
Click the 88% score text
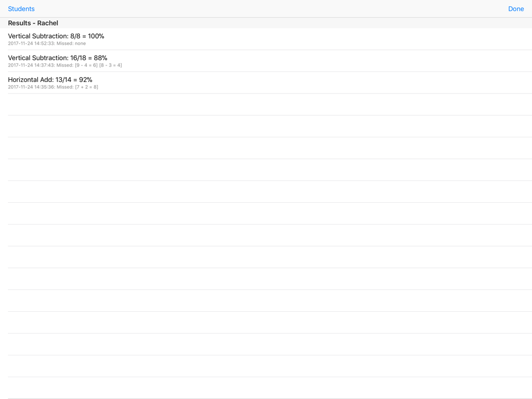pyautogui.click(x=101, y=57)
